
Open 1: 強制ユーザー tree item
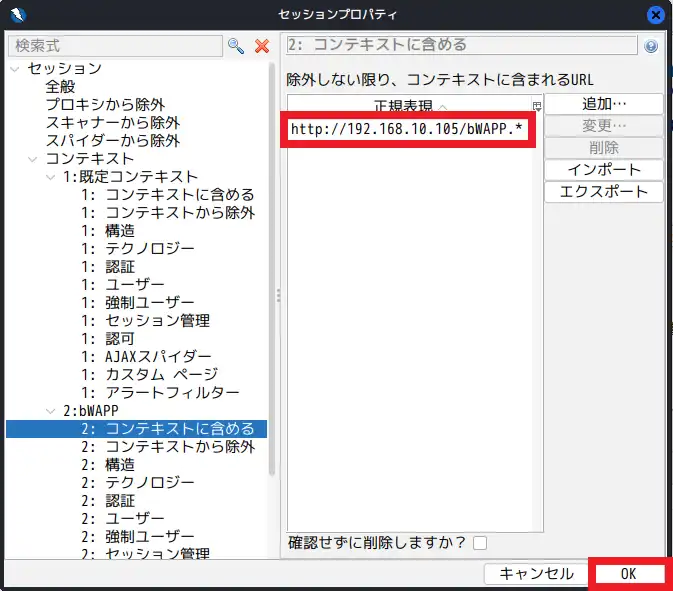[x=138, y=303]
